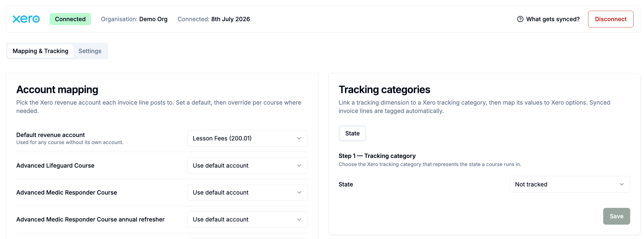
Task: Open the Default revenue account dropdown
Action: click(248, 138)
